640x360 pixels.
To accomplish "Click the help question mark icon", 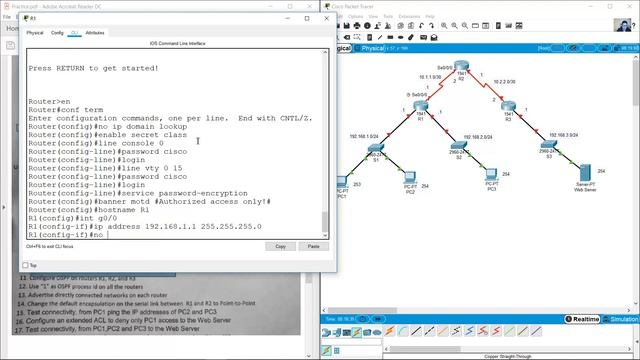I will click(634, 25).
